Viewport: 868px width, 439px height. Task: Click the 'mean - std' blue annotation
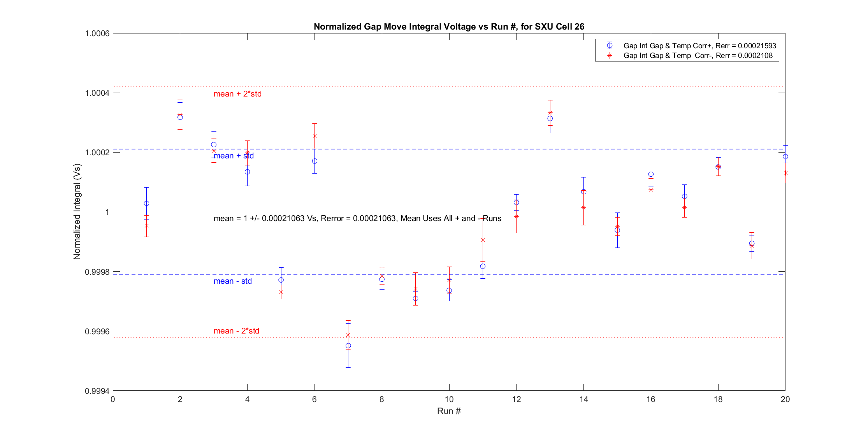click(x=232, y=281)
